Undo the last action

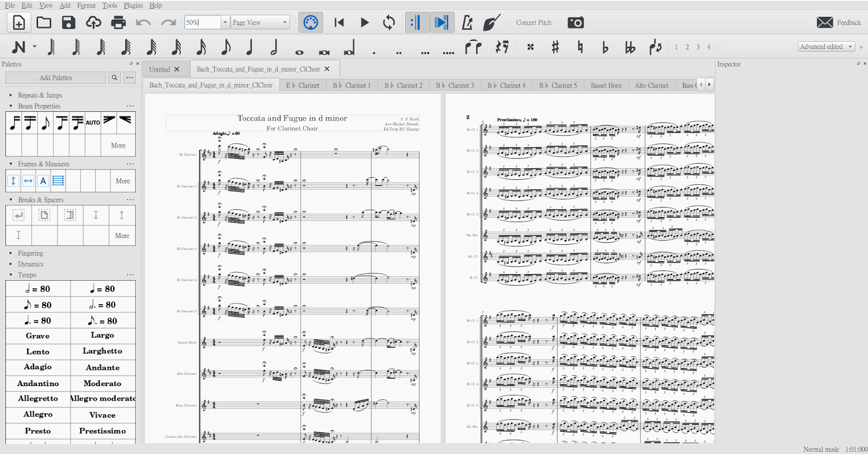point(143,23)
